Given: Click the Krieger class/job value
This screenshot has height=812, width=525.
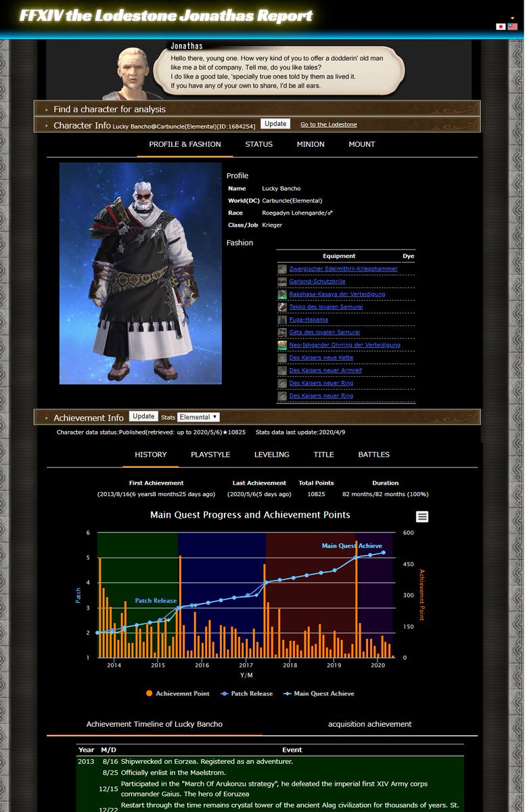Looking at the screenshot, I should click(x=272, y=225).
